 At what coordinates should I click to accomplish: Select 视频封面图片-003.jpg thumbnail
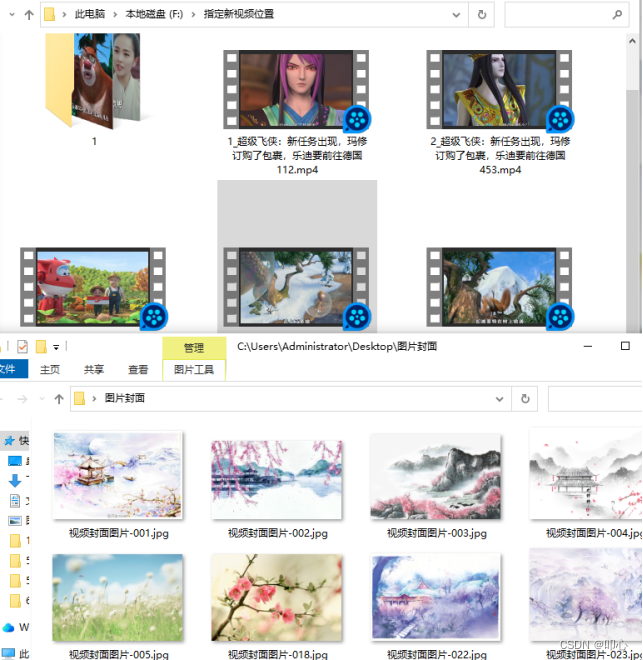(x=436, y=476)
